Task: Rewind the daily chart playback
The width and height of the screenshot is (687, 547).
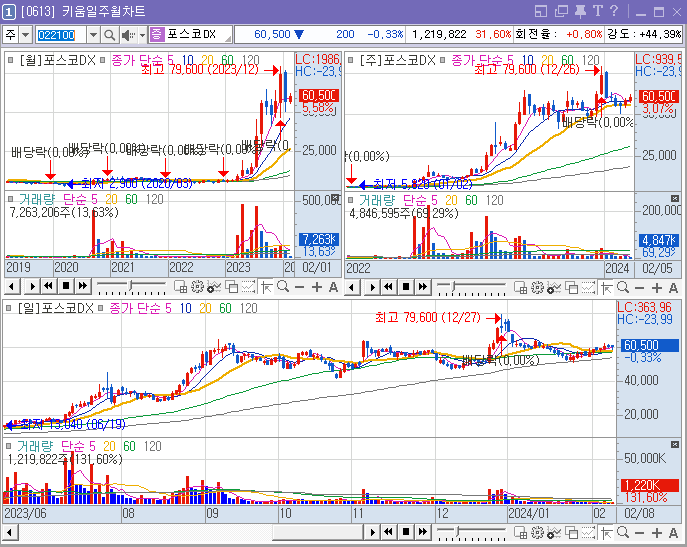Action: 389,532
